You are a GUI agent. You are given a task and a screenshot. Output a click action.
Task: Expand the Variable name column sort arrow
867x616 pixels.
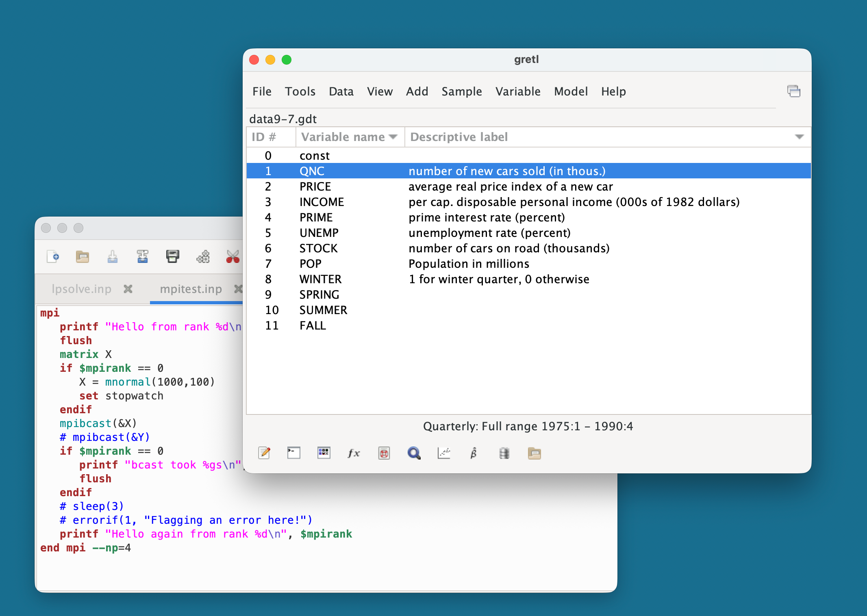click(393, 137)
